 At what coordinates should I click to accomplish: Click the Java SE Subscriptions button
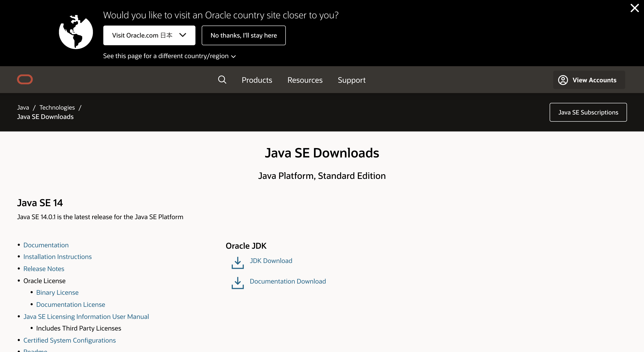(x=588, y=112)
